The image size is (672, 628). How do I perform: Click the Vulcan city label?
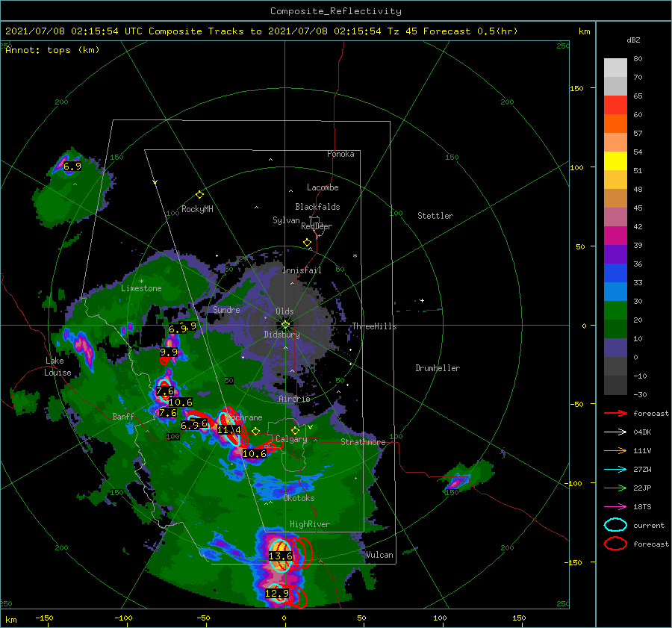click(380, 555)
